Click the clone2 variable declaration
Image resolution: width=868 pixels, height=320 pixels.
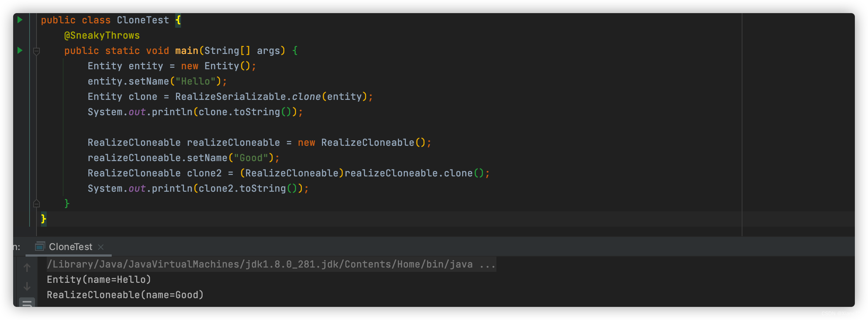(x=204, y=173)
